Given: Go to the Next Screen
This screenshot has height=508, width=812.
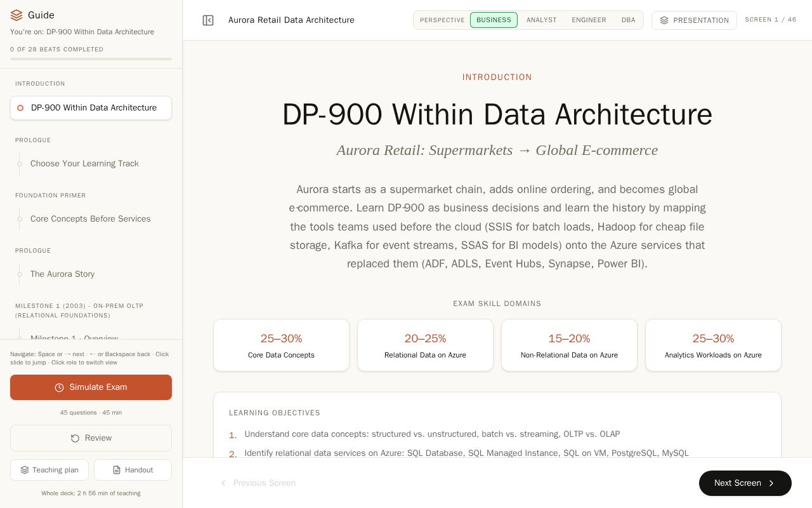Looking at the screenshot, I should pos(745,483).
